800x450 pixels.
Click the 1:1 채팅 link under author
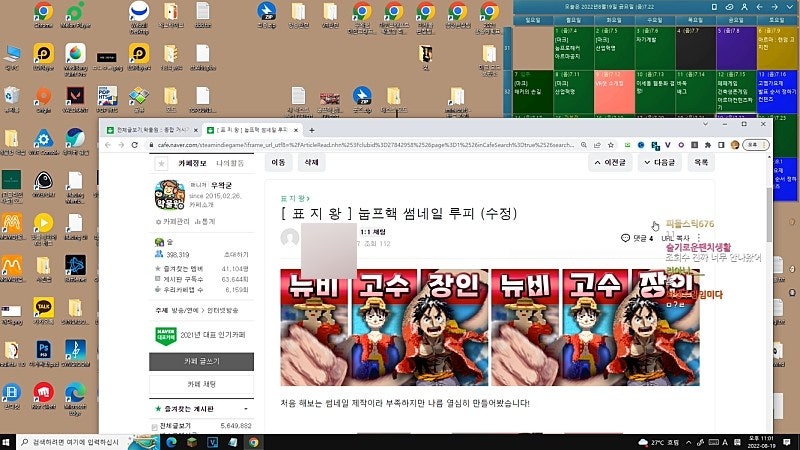(x=373, y=232)
